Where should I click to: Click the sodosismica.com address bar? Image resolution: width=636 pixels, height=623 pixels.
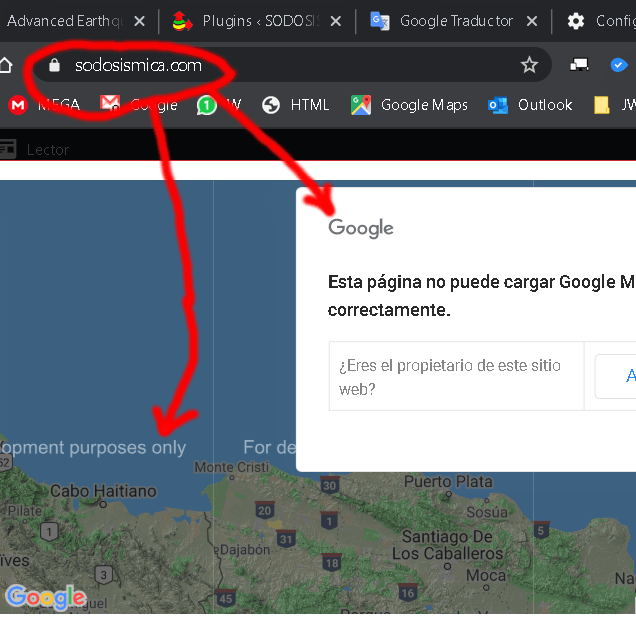292,65
